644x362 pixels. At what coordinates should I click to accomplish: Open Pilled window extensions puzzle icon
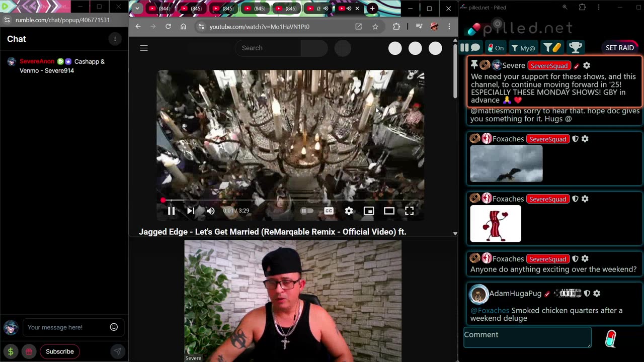tap(582, 8)
